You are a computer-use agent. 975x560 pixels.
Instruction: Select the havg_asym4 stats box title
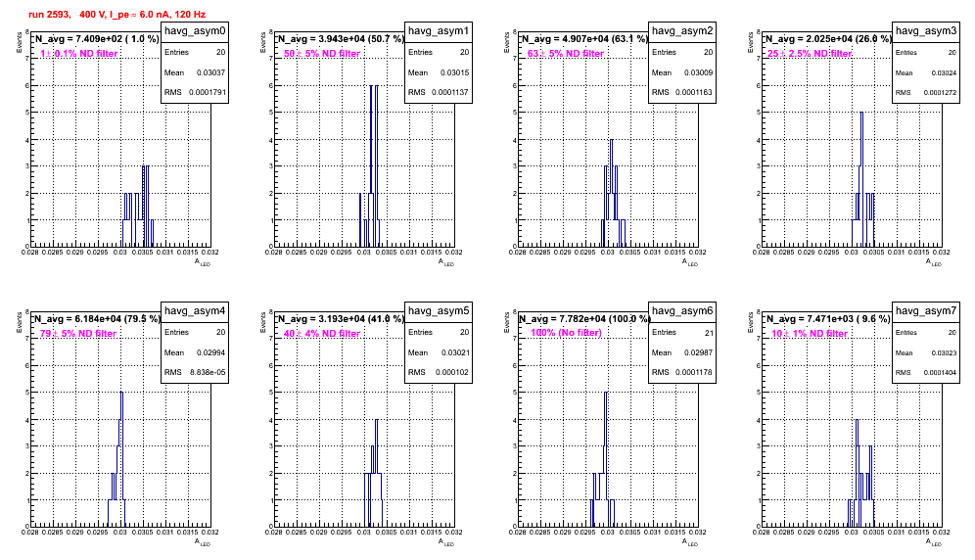point(195,311)
